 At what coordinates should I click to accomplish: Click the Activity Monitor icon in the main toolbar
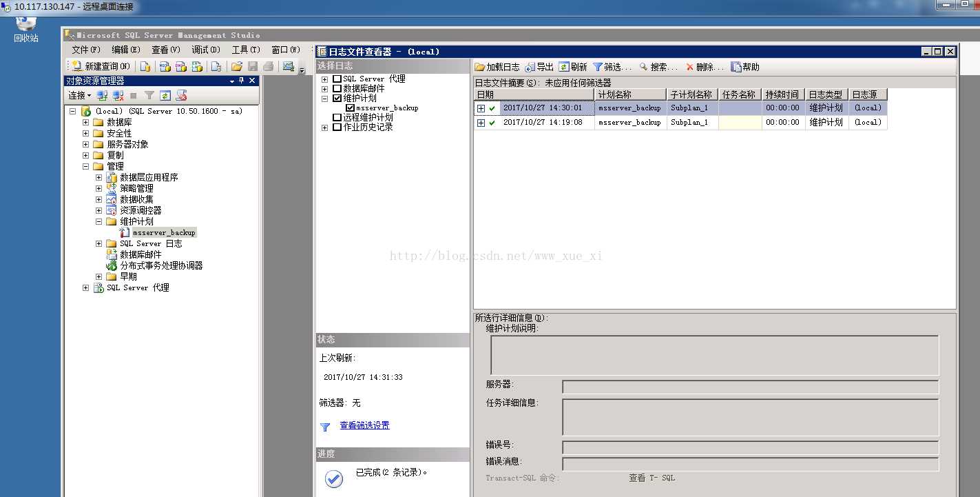pyautogui.click(x=289, y=66)
